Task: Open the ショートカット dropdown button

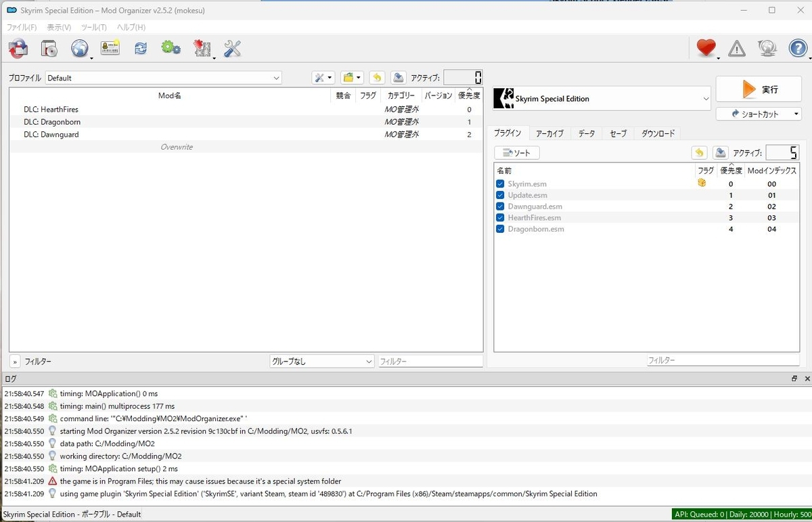Action: pos(759,114)
